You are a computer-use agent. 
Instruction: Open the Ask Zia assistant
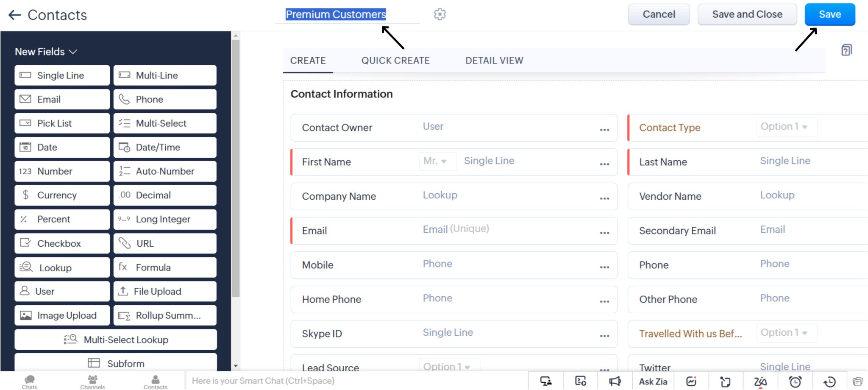click(x=653, y=382)
